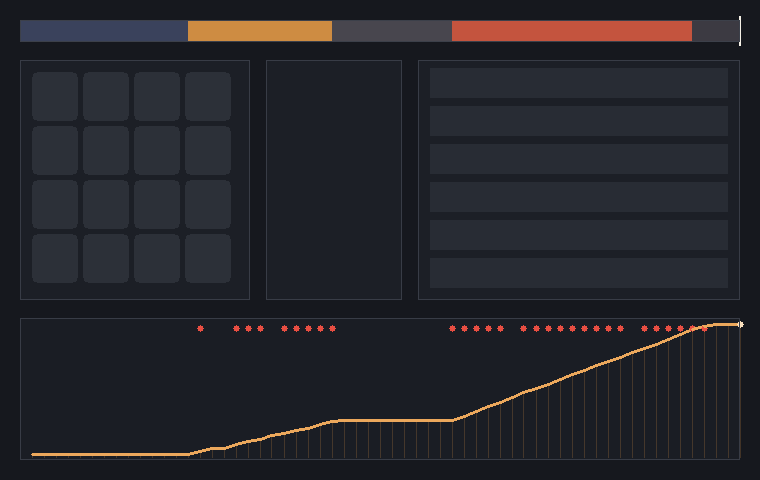Viewport: 760px width, 480px height.
Task: Choose second tile in the grid's third row
Action: tap(106, 205)
